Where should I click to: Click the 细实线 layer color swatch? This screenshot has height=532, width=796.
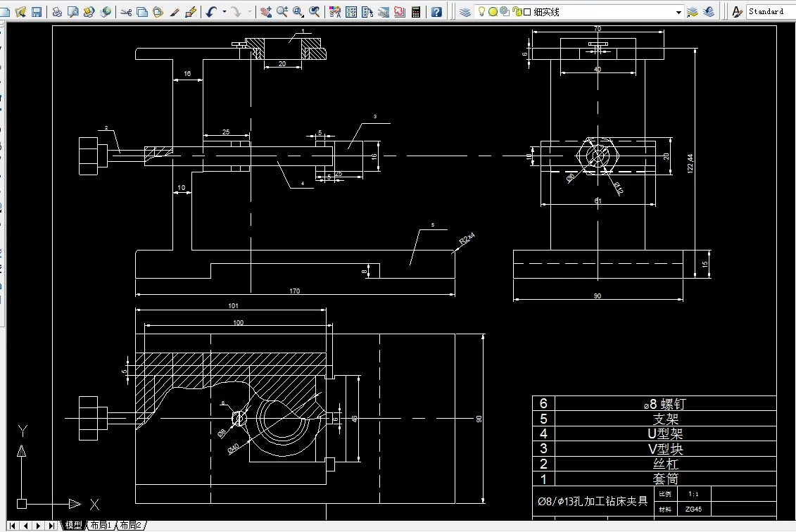[x=527, y=12]
